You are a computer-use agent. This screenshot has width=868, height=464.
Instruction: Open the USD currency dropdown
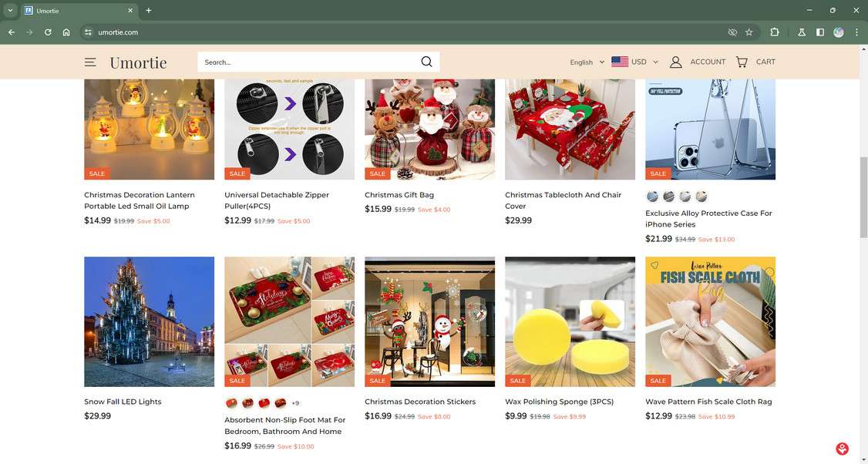[x=635, y=62]
